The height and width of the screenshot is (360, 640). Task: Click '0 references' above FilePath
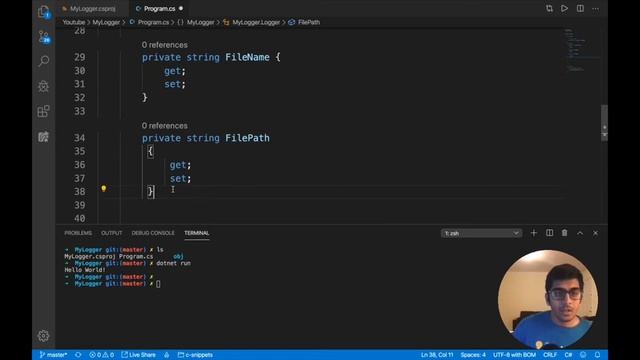pyautogui.click(x=164, y=126)
